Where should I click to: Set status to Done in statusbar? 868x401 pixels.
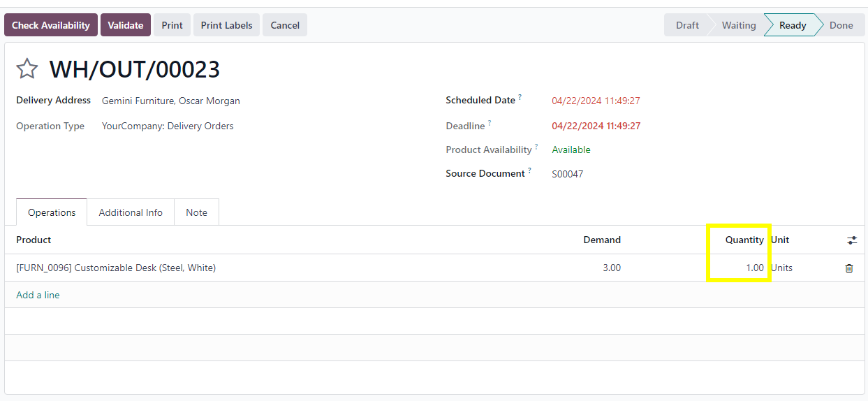click(841, 25)
